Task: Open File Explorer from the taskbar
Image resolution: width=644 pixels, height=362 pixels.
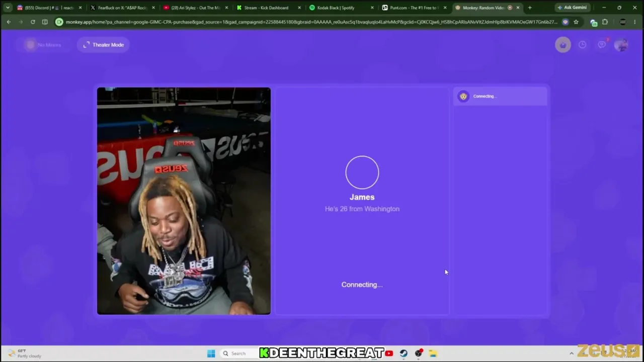Action: [433, 353]
